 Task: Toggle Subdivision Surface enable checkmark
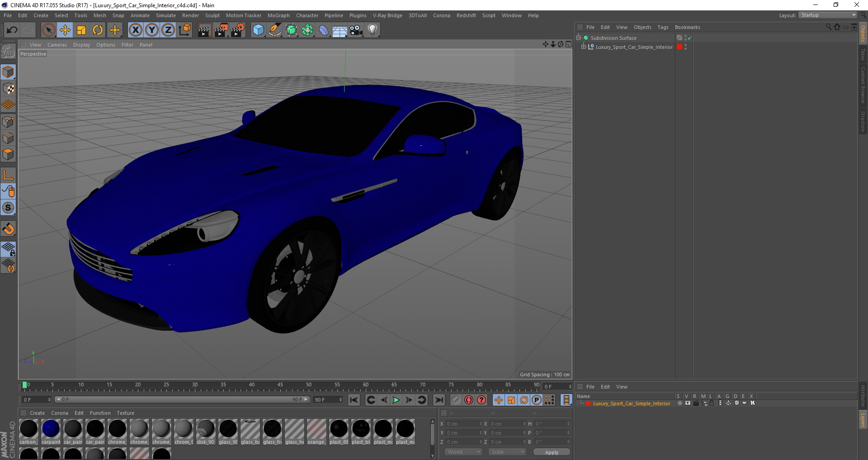tap(689, 38)
